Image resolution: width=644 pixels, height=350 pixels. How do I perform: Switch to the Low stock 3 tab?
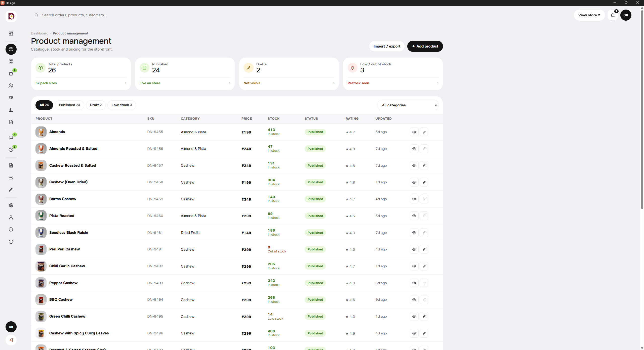[x=122, y=105]
